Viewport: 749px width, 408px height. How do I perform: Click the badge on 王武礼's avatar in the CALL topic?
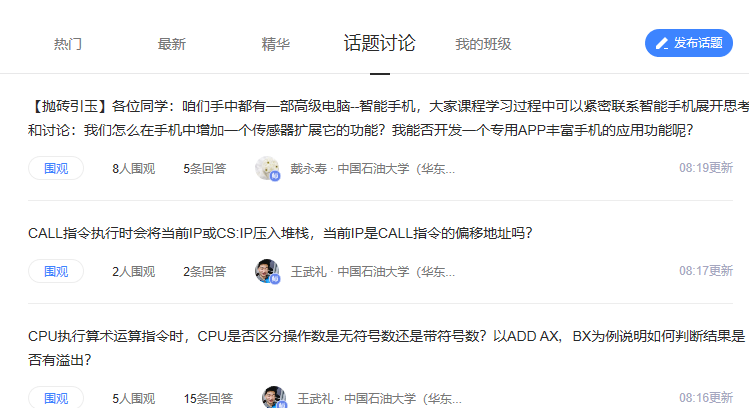(275, 279)
